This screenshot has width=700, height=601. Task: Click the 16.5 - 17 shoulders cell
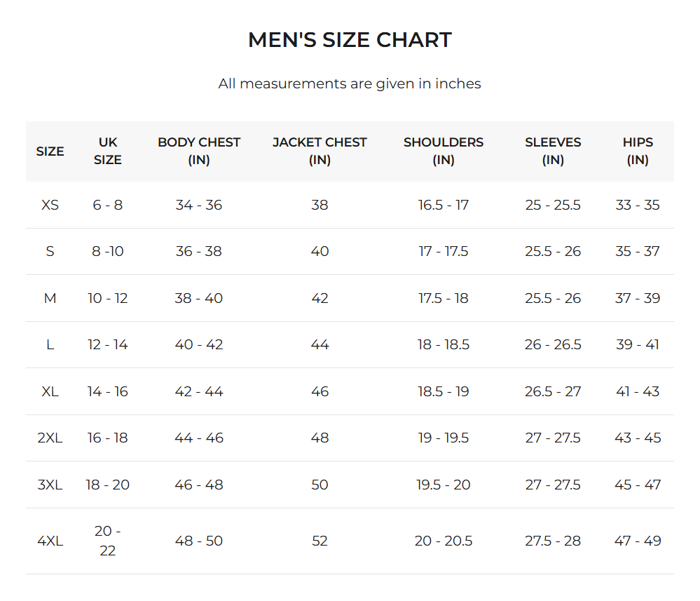[x=444, y=205]
